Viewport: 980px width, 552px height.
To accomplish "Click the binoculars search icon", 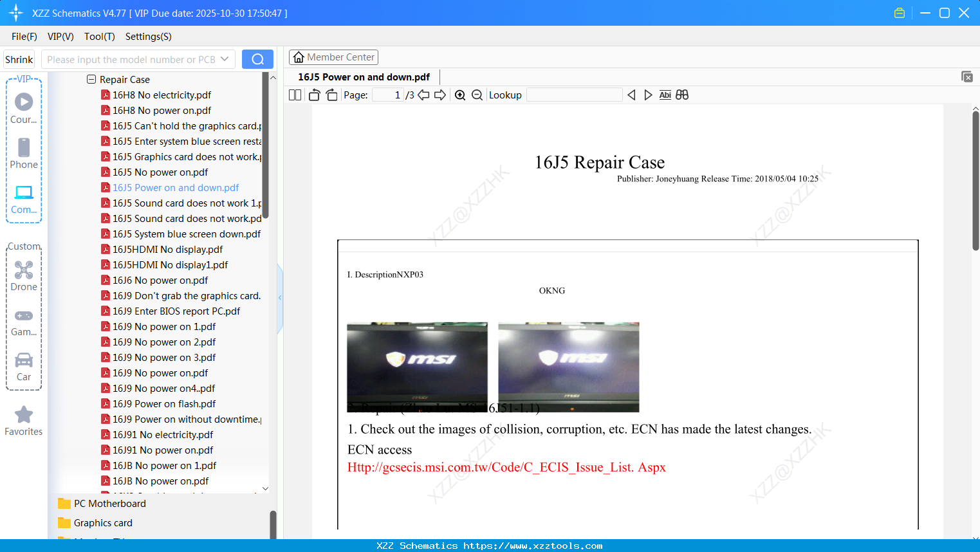I will tap(682, 95).
